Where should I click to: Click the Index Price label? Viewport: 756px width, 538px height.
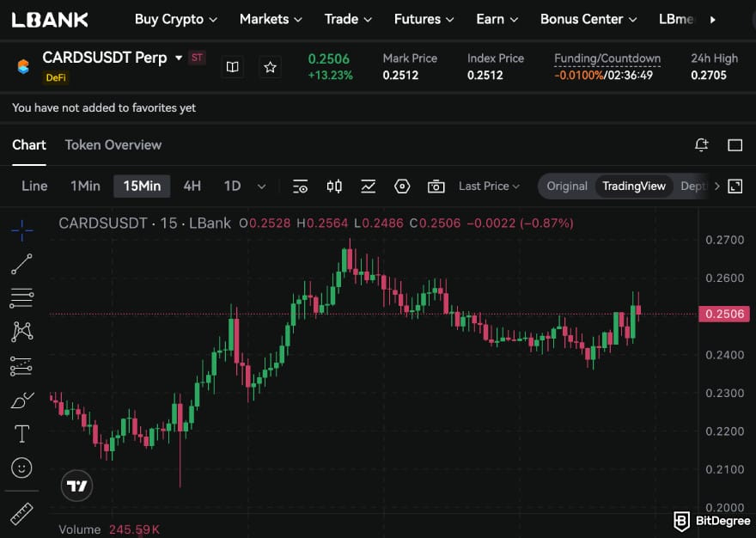click(x=496, y=58)
